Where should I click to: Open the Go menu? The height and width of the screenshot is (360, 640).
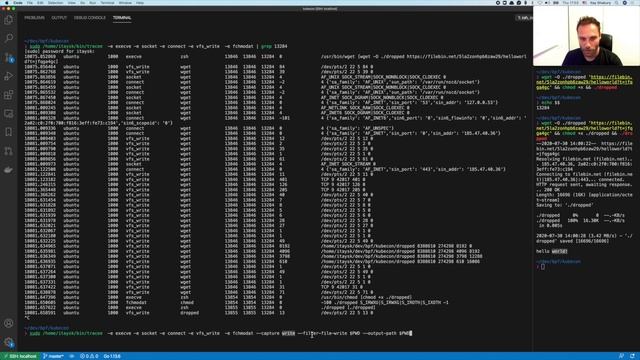[82, 3]
